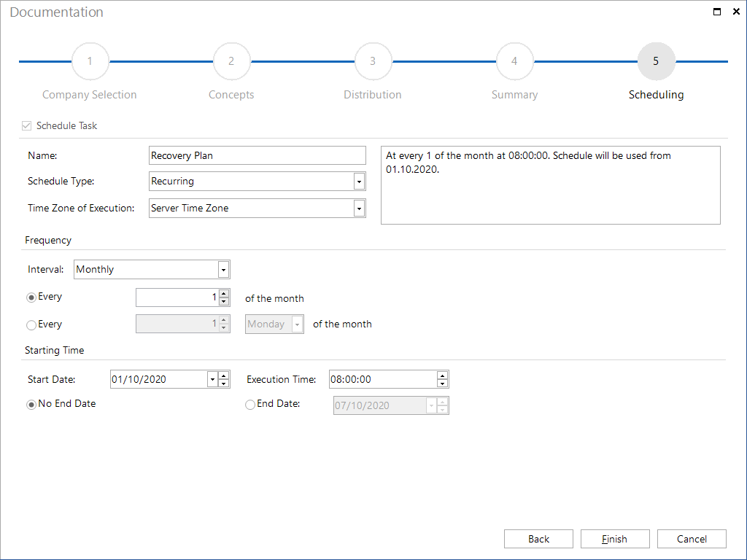Select second Every weekday radio button
This screenshot has width=747, height=560.
pyautogui.click(x=31, y=325)
